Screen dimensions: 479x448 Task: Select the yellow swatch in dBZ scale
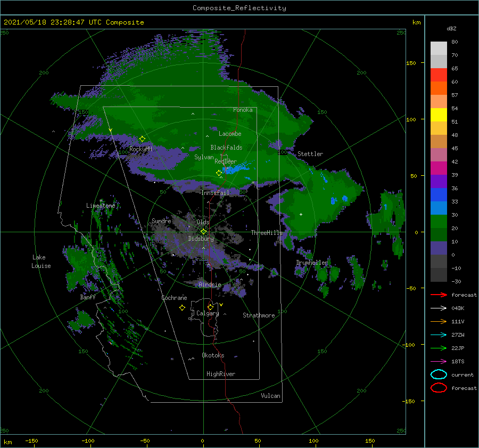(x=439, y=115)
